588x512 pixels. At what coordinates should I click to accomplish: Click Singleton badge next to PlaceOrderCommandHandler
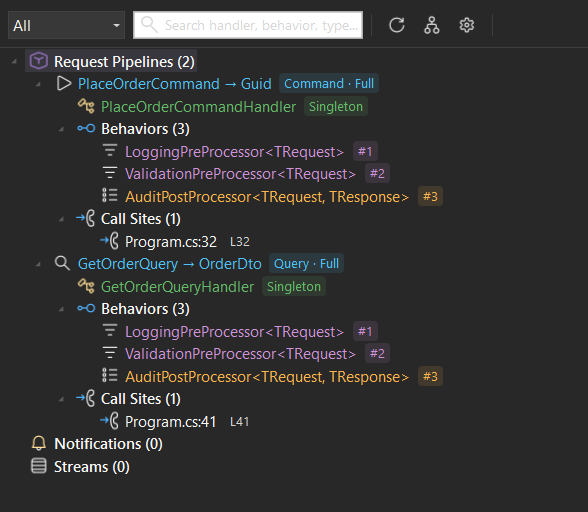336,107
